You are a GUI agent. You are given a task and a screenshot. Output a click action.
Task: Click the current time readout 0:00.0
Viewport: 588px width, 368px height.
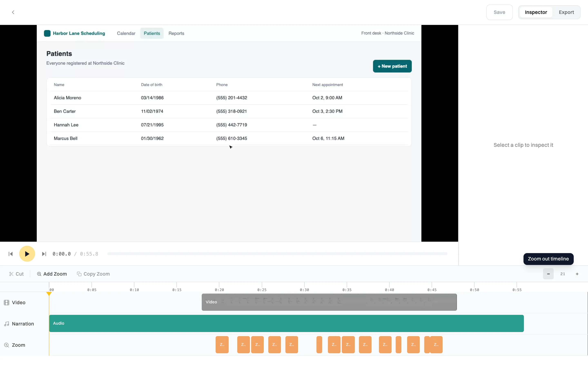[x=61, y=254]
